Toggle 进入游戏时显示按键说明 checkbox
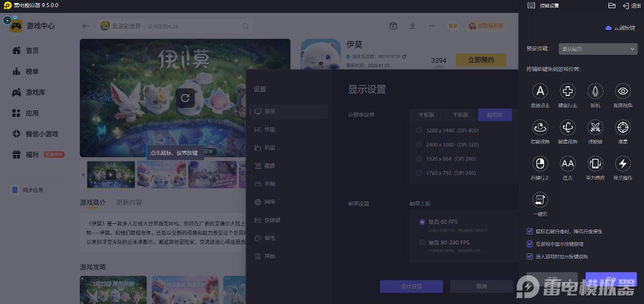Viewport: 644px width, 304px height. pyautogui.click(x=530, y=257)
